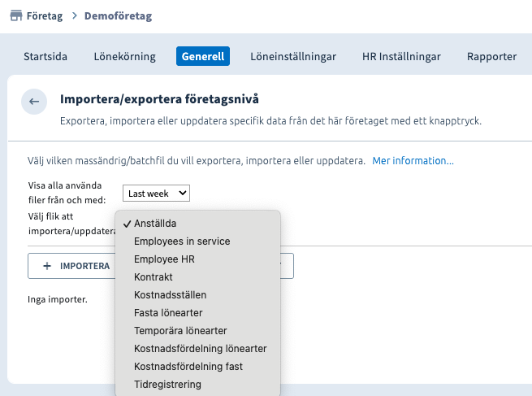The height and width of the screenshot is (396, 532).
Task: Select the checked Anställda option
Action: (x=155, y=224)
